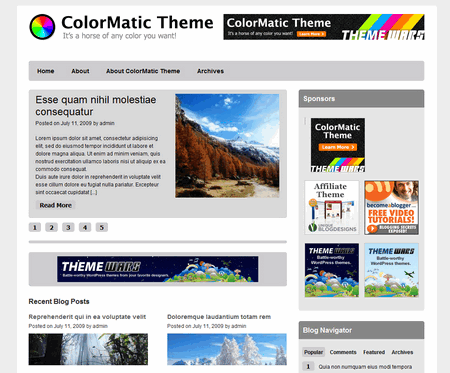Select featured slide number 2
Screen dimensions: 450x373
51,227
